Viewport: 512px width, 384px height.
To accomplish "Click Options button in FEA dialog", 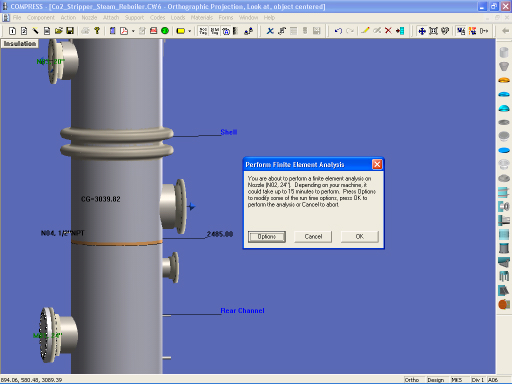I will point(267,237).
